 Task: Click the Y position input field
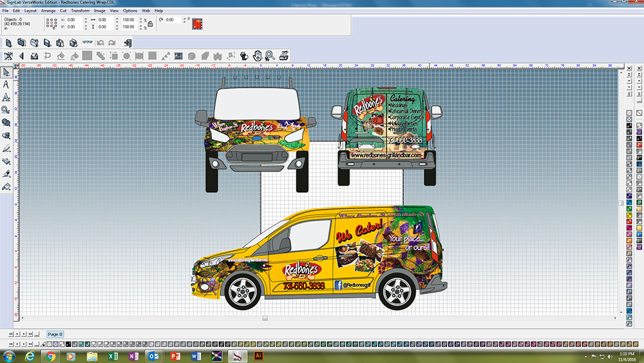[x=75, y=26]
